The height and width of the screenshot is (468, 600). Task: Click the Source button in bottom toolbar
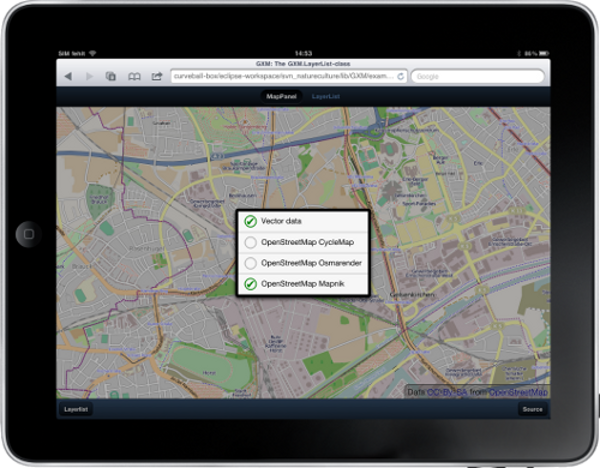coord(532,409)
